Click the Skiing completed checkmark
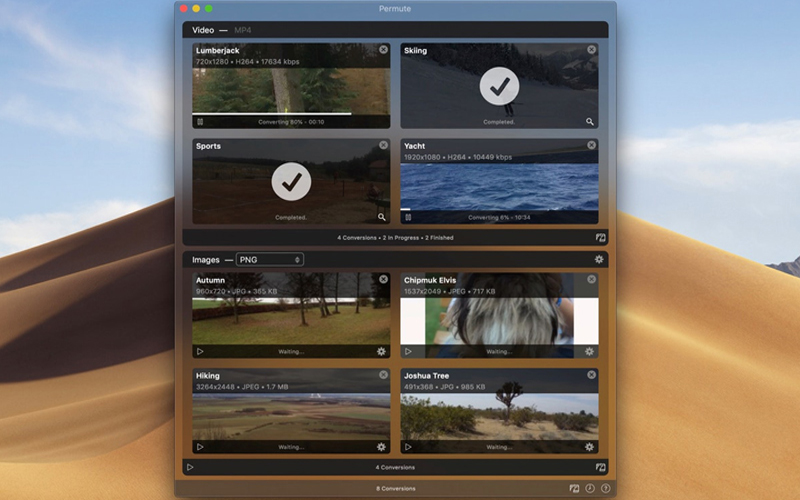The height and width of the screenshot is (500, 800). (499, 86)
